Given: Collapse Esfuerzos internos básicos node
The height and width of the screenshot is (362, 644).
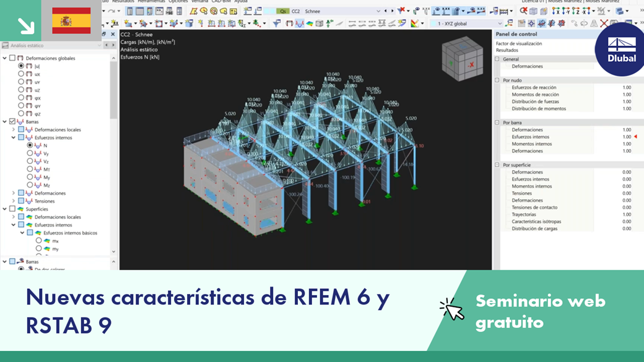Looking at the screenshot, I should point(22,233).
